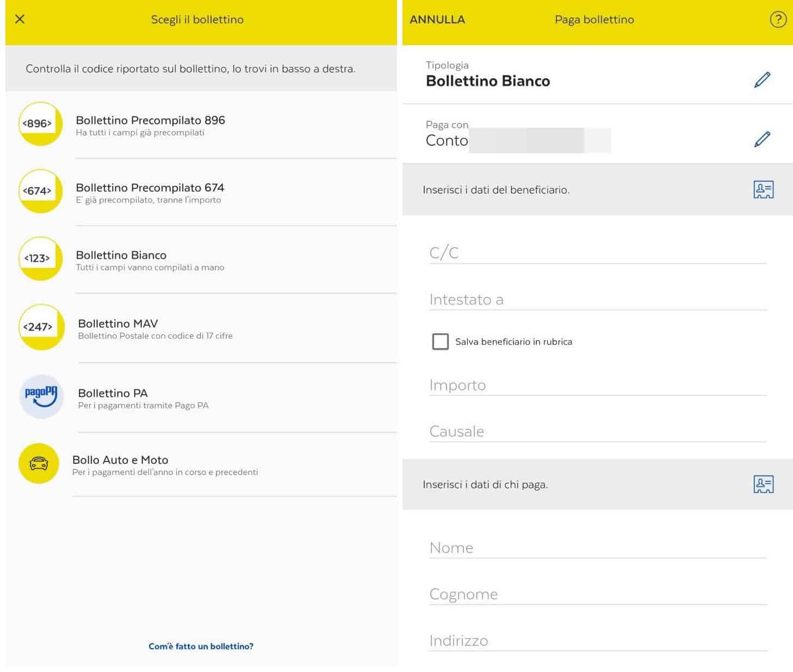Tap the <674> bollettino icon
793x672 pixels.
click(41, 191)
